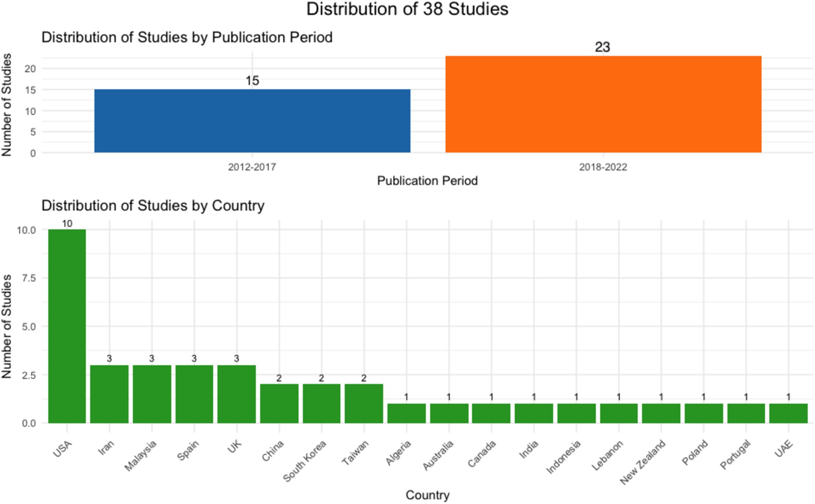Click the value label 3 above Iran

[109, 359]
